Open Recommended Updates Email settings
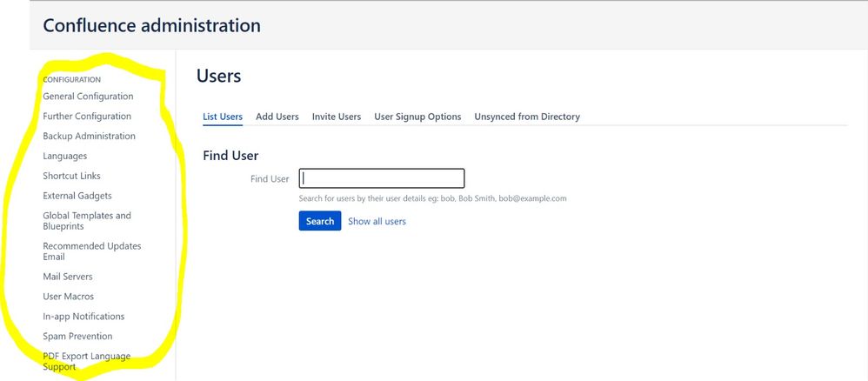The width and height of the screenshot is (868, 381). tap(92, 251)
